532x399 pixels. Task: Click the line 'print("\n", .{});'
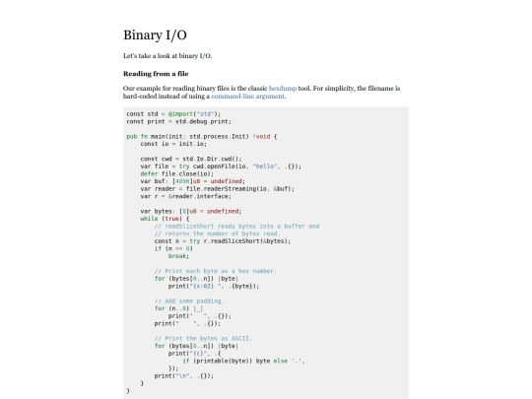click(x=184, y=376)
